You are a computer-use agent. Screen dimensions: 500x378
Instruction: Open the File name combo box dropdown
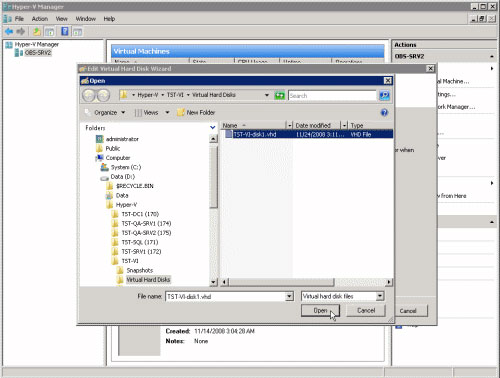(289, 296)
